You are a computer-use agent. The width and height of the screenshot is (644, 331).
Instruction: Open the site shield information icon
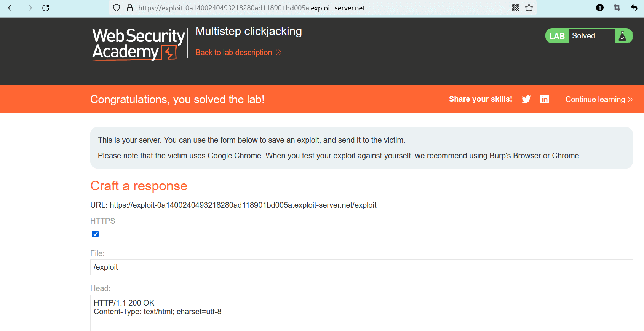click(117, 8)
